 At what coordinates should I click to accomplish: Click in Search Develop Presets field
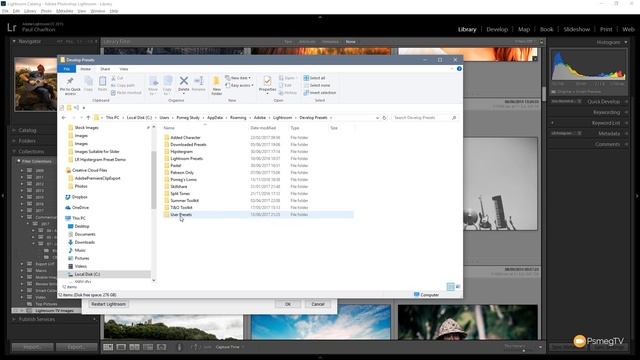424,118
